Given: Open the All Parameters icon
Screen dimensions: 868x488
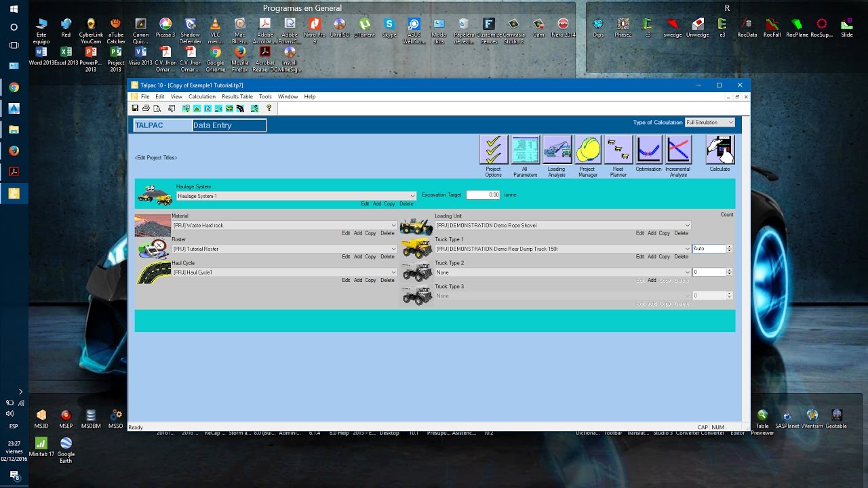Looking at the screenshot, I should pos(525,150).
